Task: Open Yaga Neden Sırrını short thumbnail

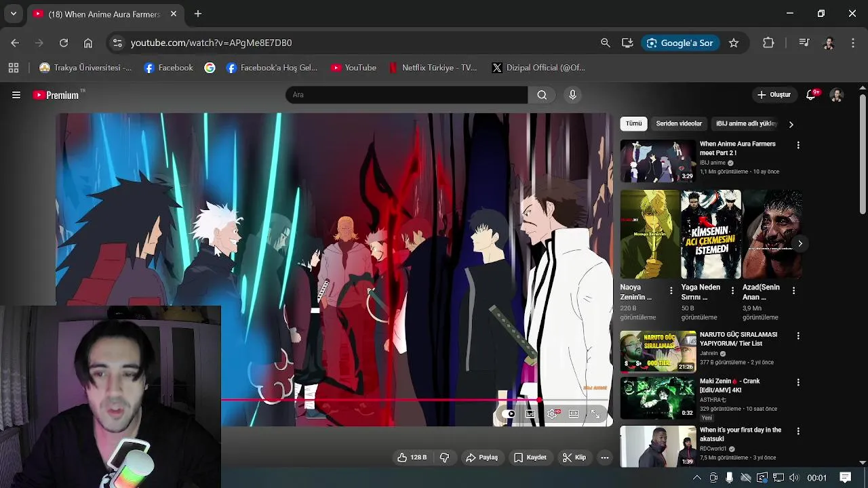Action: pos(711,235)
